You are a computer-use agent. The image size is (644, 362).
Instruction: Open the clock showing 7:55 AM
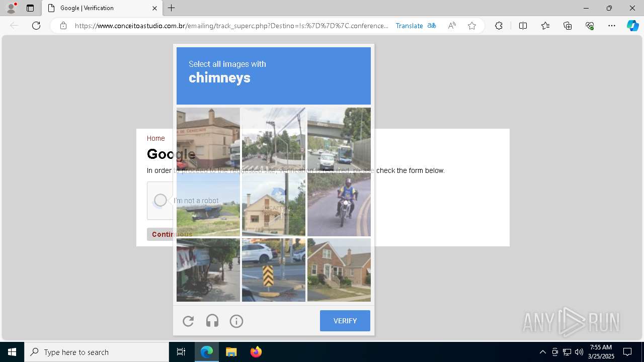click(x=601, y=351)
